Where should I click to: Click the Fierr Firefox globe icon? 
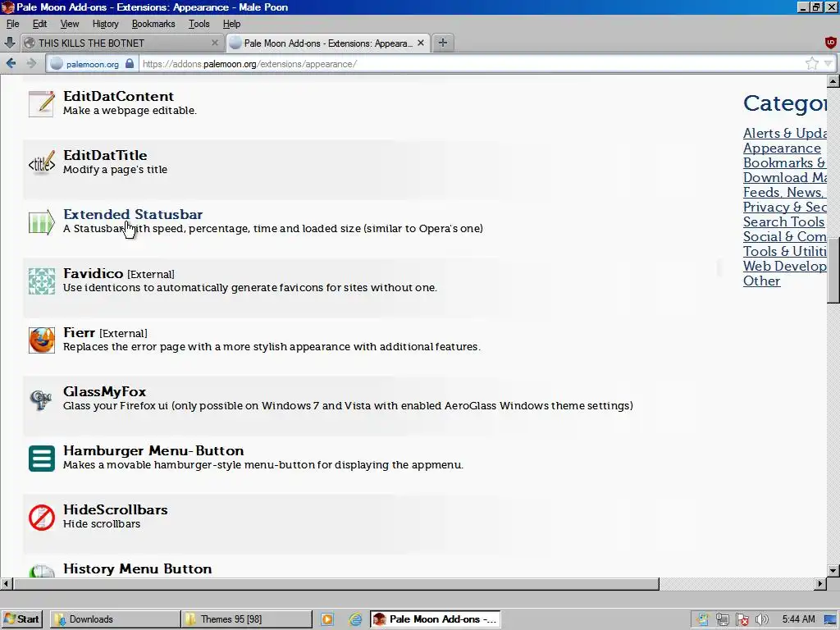coord(42,340)
